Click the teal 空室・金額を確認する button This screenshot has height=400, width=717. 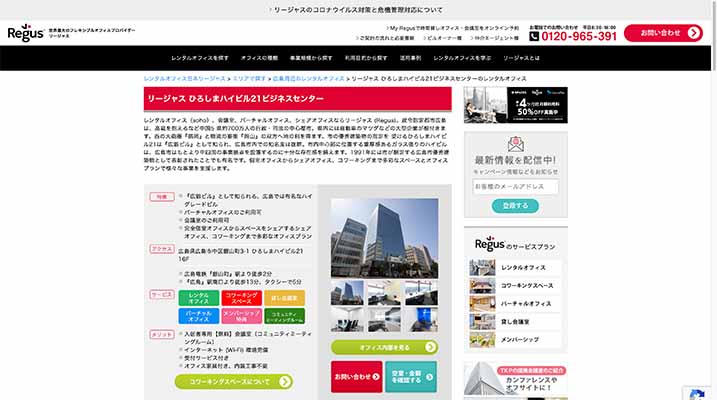click(411, 377)
